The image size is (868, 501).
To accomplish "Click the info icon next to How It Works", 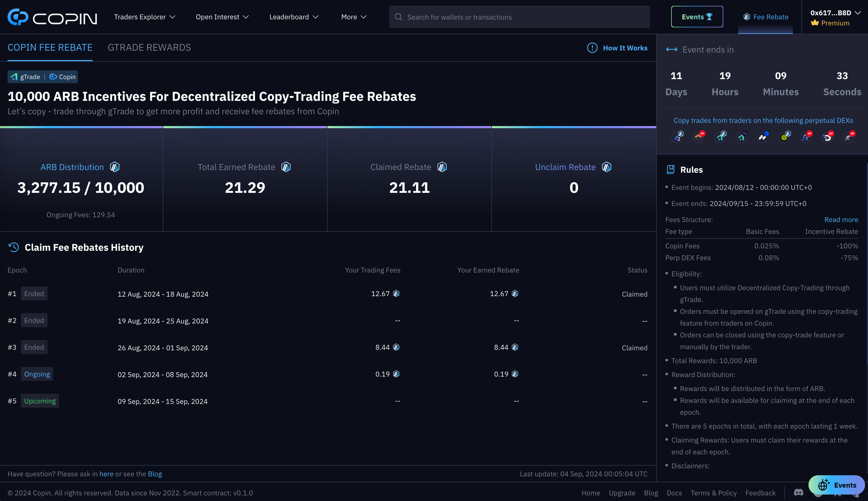I will pyautogui.click(x=592, y=48).
